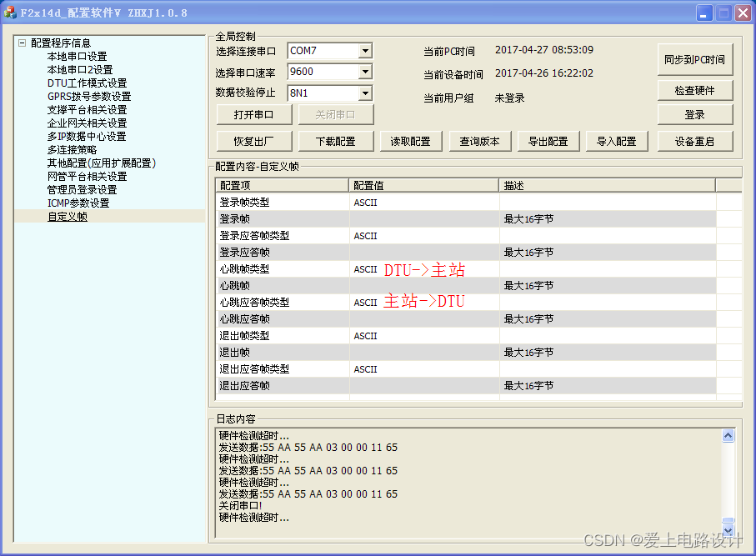Export configuration via 导出配置

coord(548,141)
